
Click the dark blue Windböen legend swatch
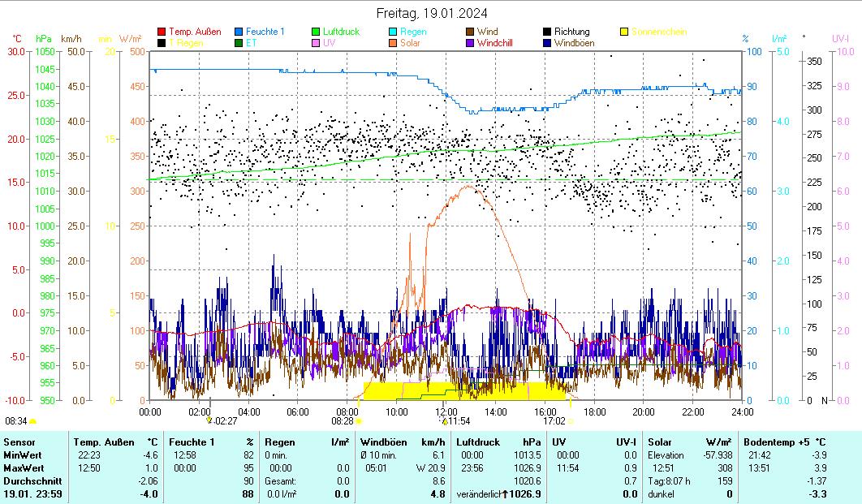pyautogui.click(x=547, y=43)
